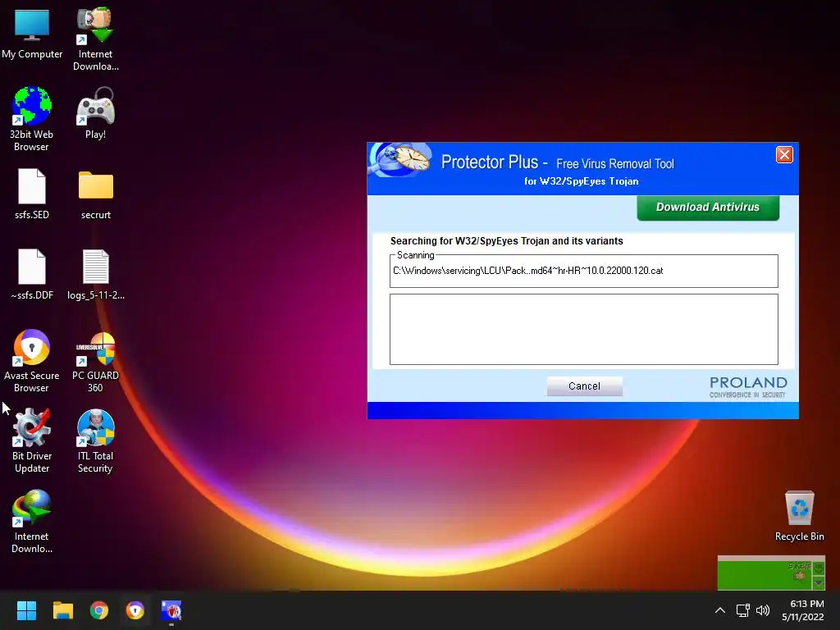
Task: Click the Protector Plus clock logo
Action: point(402,160)
